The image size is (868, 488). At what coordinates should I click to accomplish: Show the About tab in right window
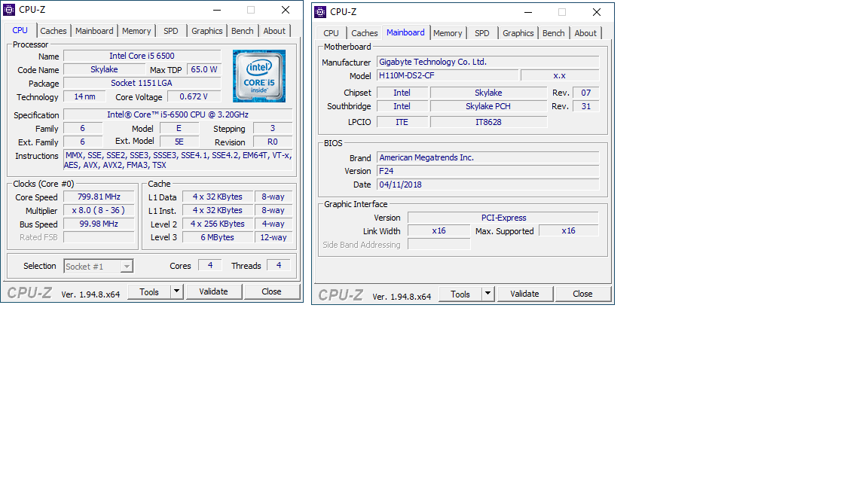[x=585, y=33]
